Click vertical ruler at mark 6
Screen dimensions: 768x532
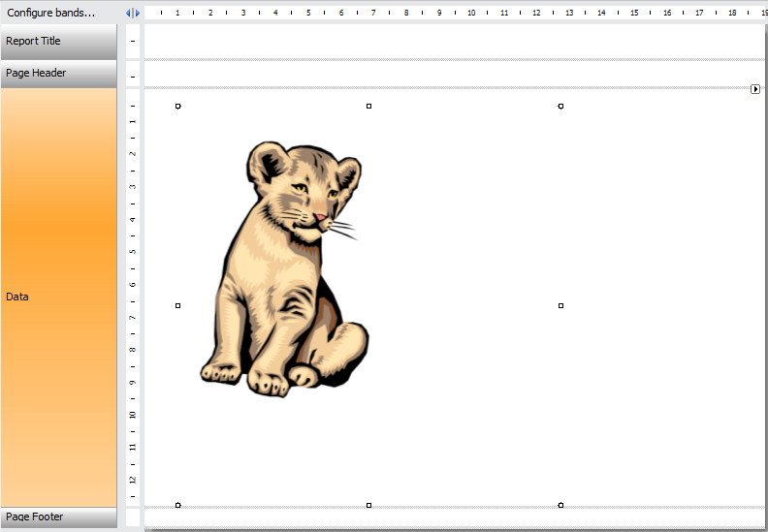(132, 284)
